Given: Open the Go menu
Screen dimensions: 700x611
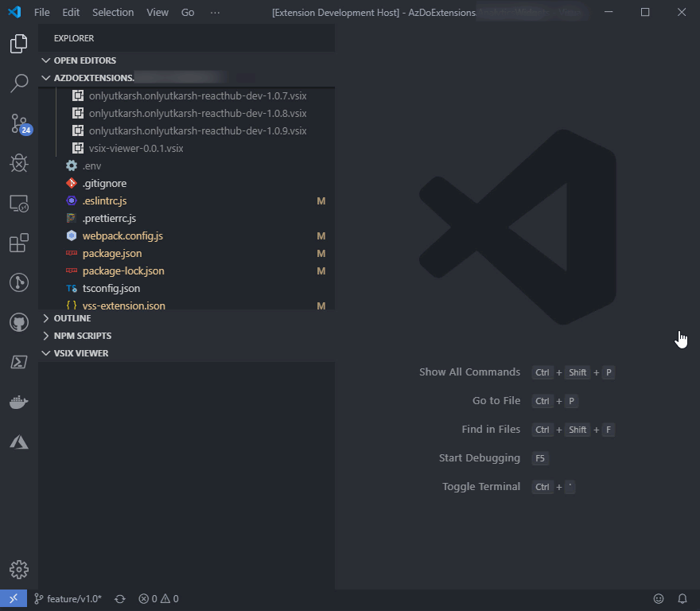Looking at the screenshot, I should tap(188, 13).
